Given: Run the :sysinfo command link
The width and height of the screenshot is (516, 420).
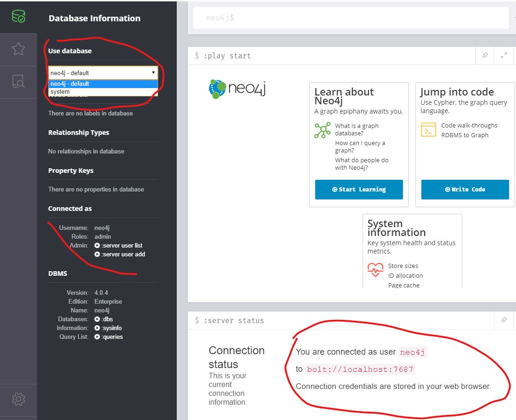Looking at the screenshot, I should [112, 328].
